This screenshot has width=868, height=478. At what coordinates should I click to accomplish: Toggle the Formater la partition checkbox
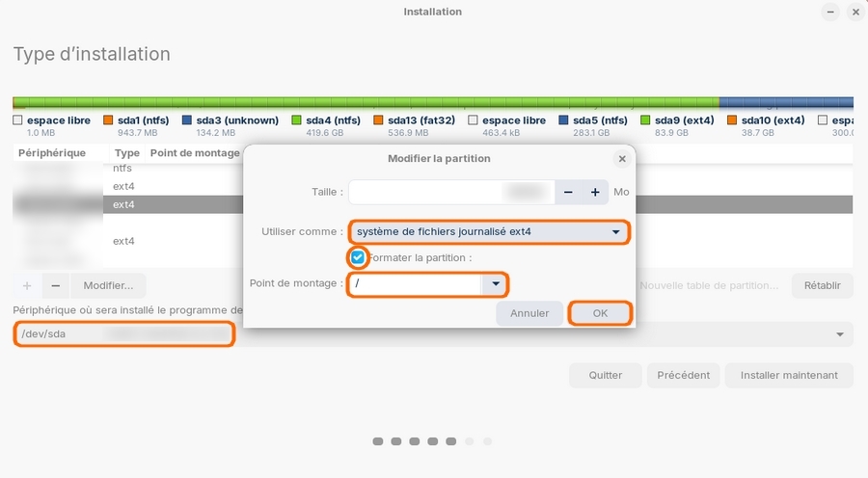coord(358,257)
